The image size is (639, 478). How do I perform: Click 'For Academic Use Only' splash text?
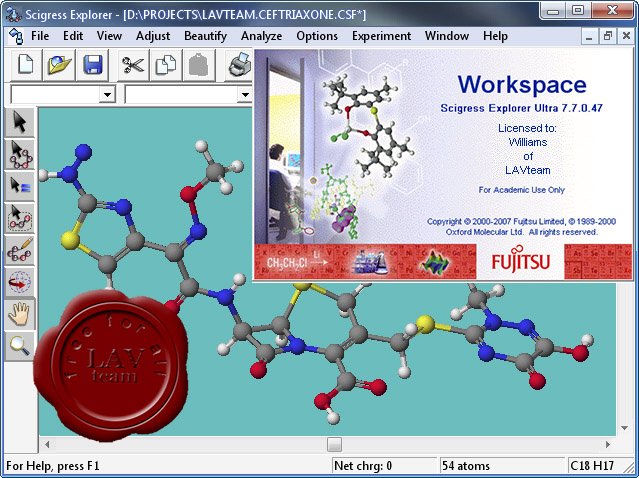pos(522,189)
